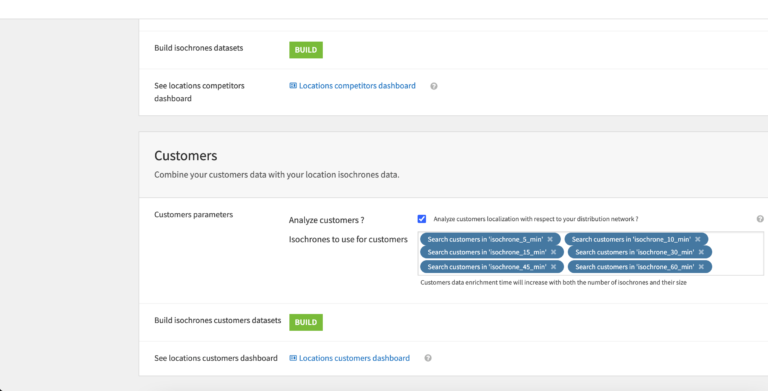Screen dimensions: 768x391
Task: Select the 'isochrone_5_min' search tag
Action: coord(485,240)
